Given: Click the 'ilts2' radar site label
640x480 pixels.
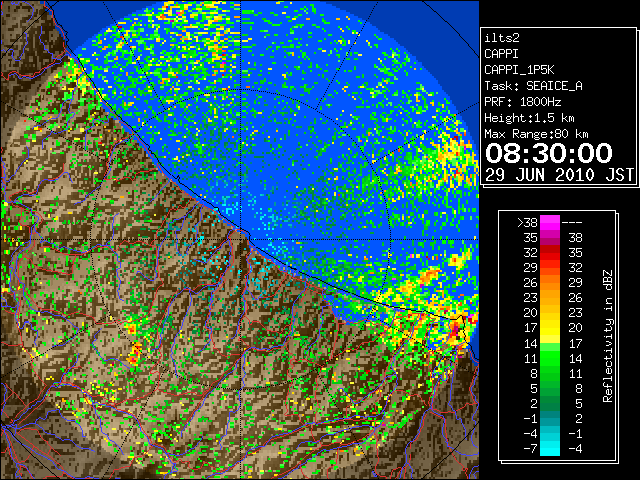Looking at the screenshot, I should 502,38.
